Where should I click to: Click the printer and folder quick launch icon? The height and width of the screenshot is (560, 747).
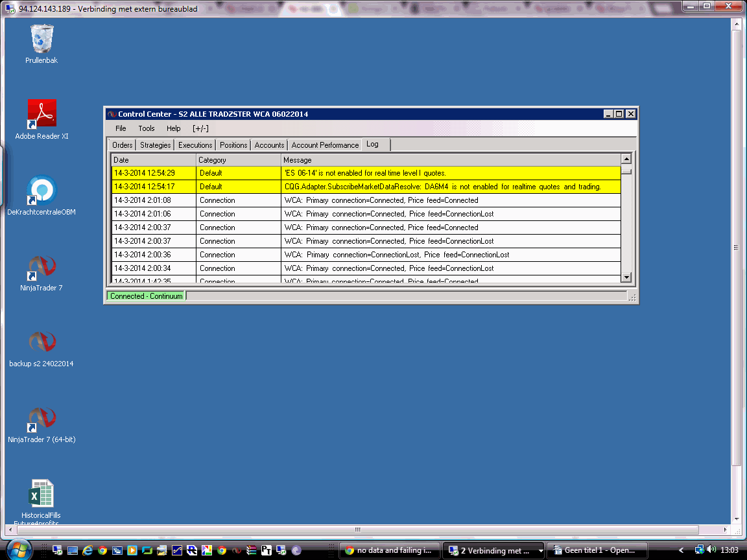point(162,550)
